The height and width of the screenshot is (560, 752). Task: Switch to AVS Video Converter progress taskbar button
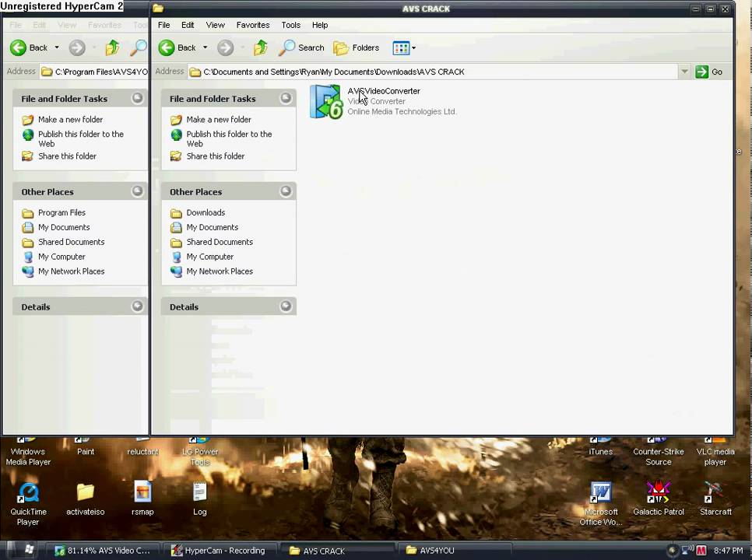[102, 551]
